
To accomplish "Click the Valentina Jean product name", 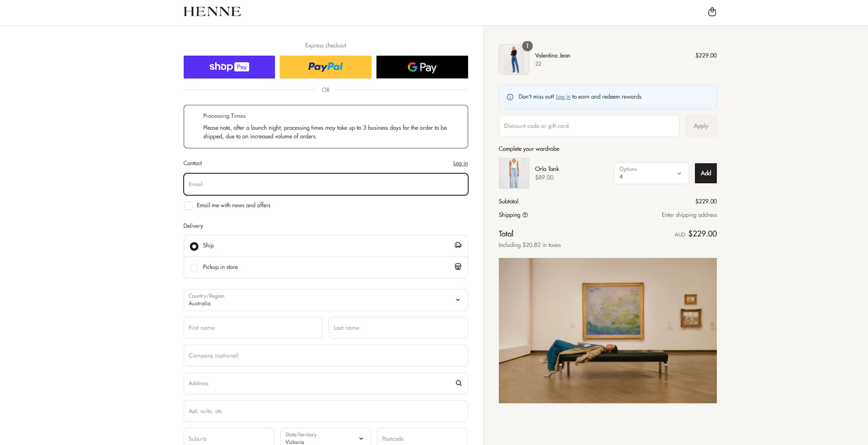I will click(552, 56).
